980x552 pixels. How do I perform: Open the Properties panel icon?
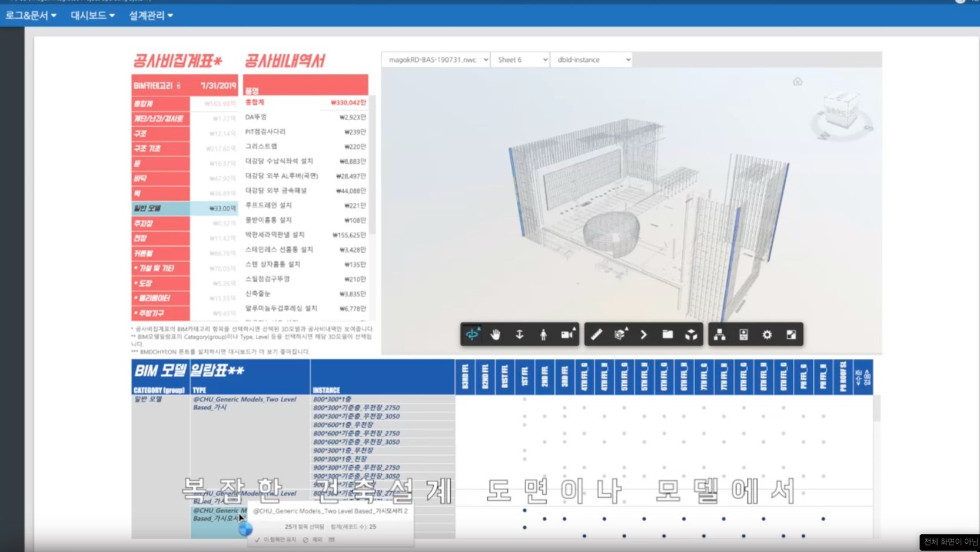[743, 335]
